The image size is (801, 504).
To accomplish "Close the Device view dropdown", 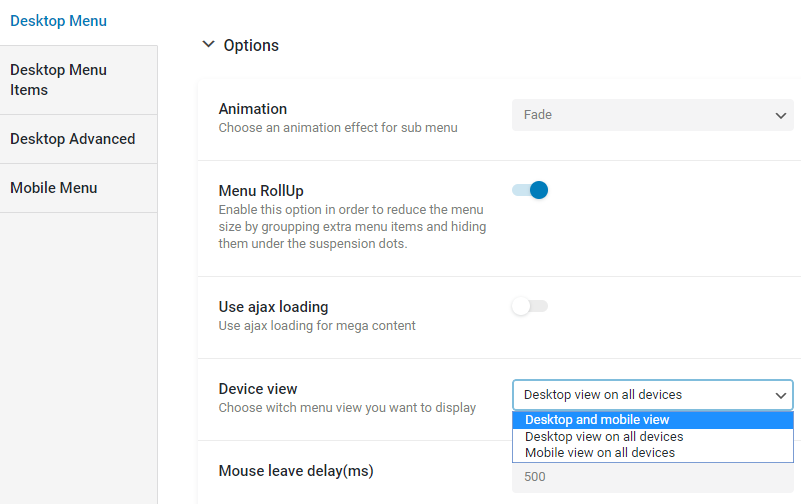I will tap(652, 395).
